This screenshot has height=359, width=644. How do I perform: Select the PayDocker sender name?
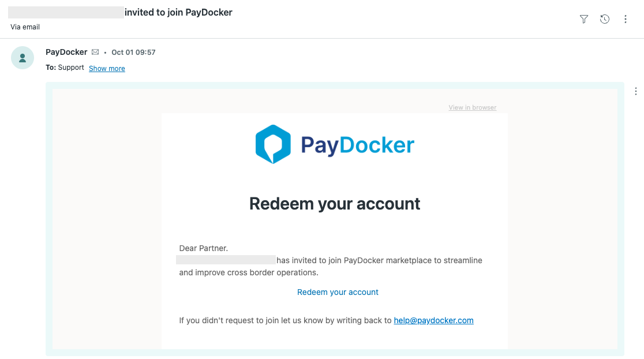(66, 53)
